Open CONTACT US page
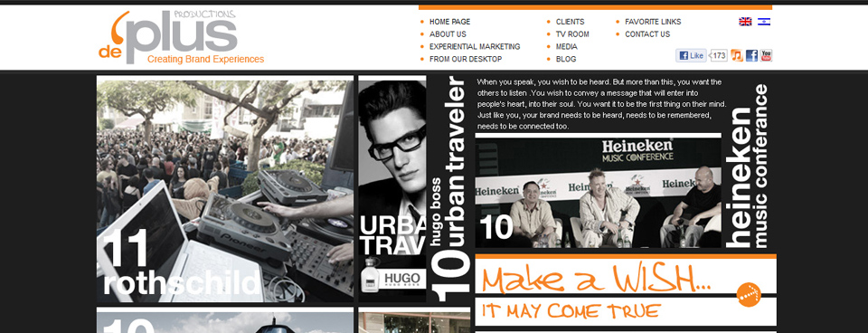The height and width of the screenshot is (333, 868). [x=647, y=34]
